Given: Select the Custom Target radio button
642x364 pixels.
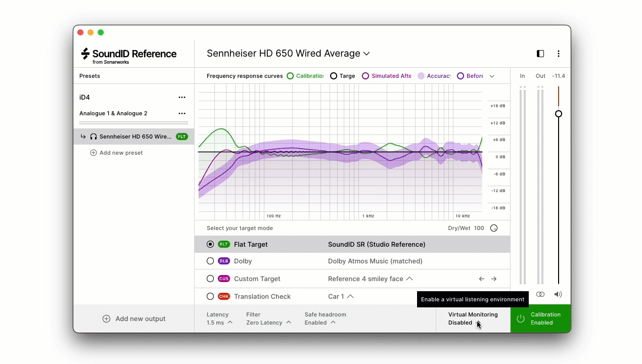Looking at the screenshot, I should (210, 279).
